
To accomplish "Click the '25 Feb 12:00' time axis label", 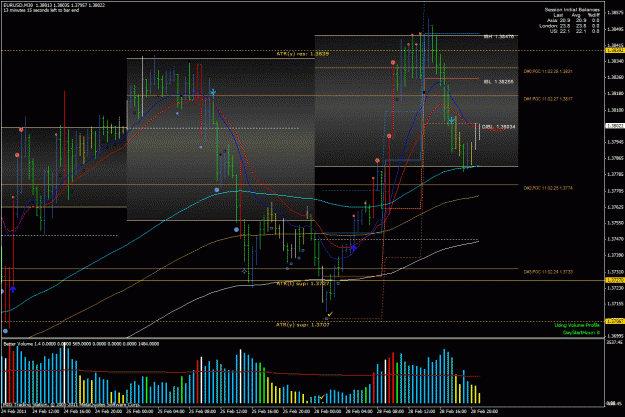I will tap(234, 411).
